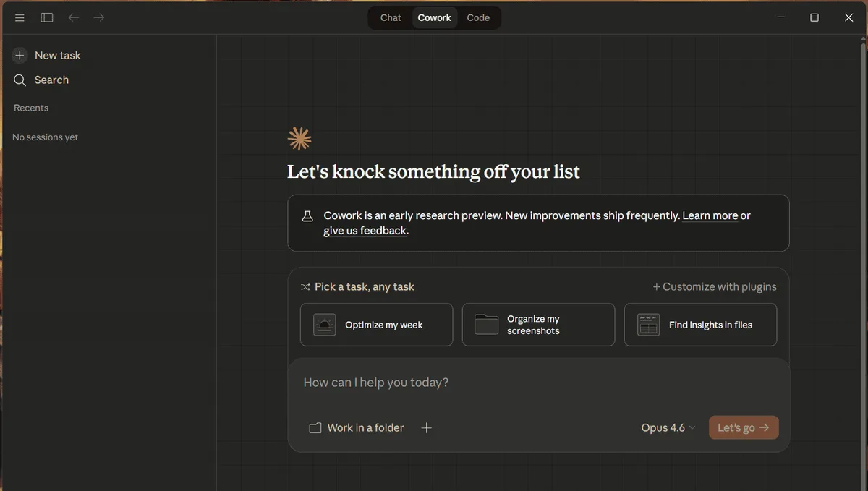This screenshot has height=491, width=868.
Task: Click Customize with plugins
Action: point(715,287)
